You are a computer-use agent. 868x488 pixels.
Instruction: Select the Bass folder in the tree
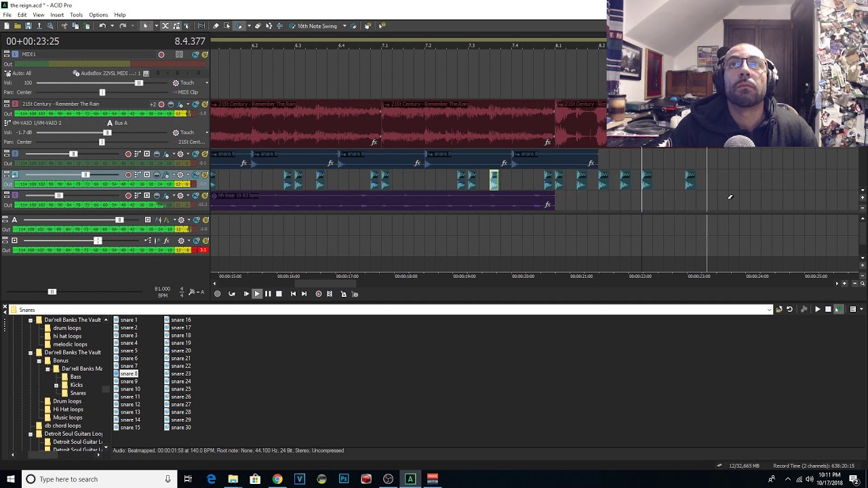click(x=75, y=377)
